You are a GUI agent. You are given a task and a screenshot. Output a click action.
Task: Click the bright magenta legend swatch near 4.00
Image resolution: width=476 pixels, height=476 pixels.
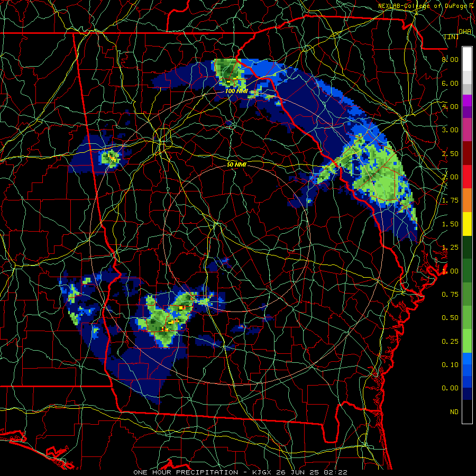(x=467, y=100)
